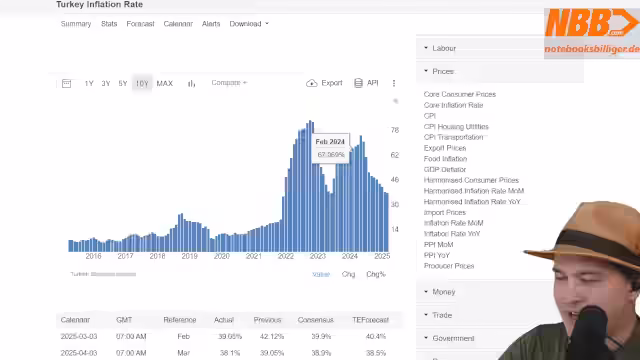Open the three-dot chart options menu
640x360 pixels.
click(394, 83)
